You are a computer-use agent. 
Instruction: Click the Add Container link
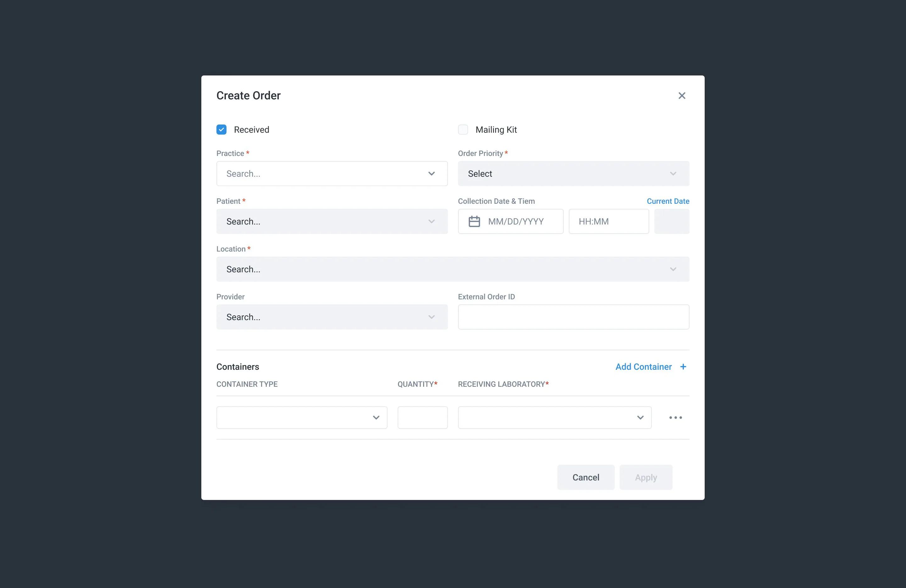click(x=643, y=367)
